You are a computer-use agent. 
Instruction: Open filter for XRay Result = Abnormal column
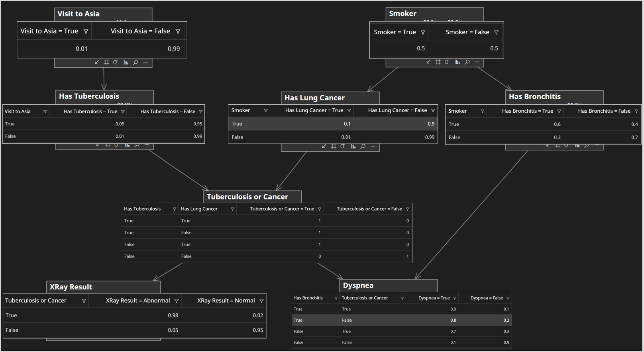pyautogui.click(x=177, y=301)
